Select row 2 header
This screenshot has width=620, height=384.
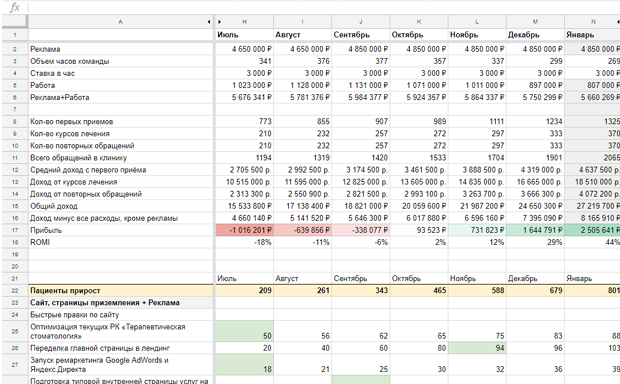pos(15,49)
